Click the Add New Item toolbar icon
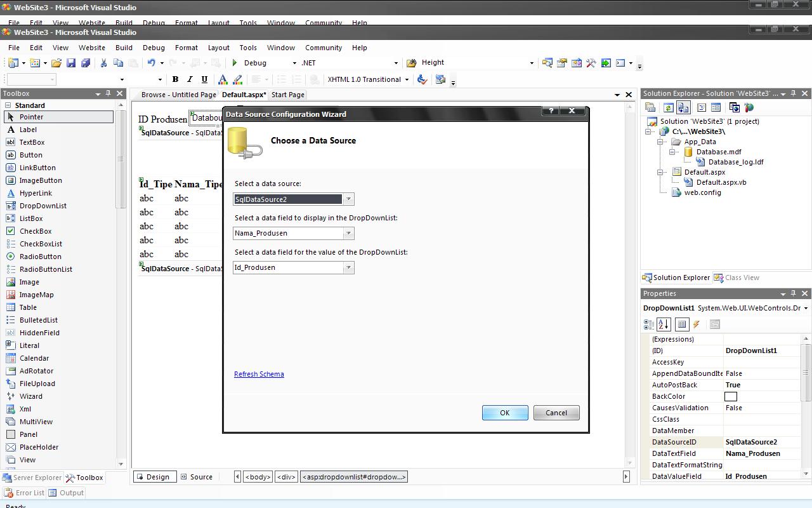The width and height of the screenshot is (812, 508). coord(35,63)
